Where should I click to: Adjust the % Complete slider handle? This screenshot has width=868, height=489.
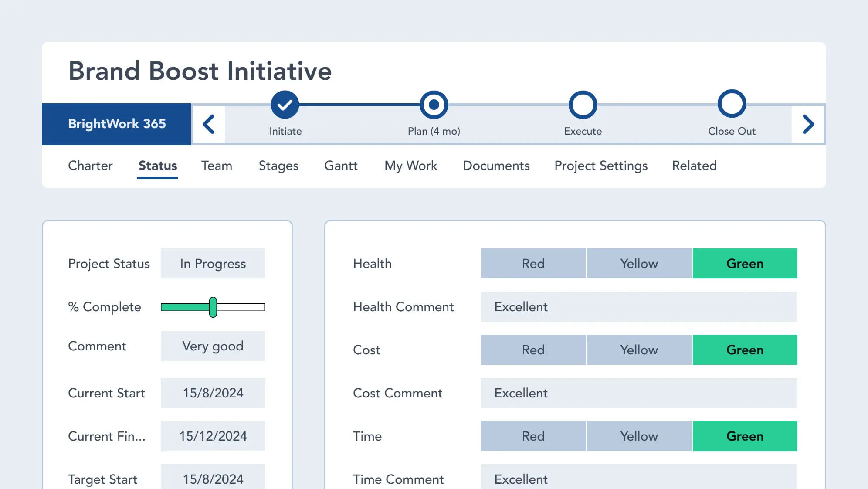(x=213, y=307)
